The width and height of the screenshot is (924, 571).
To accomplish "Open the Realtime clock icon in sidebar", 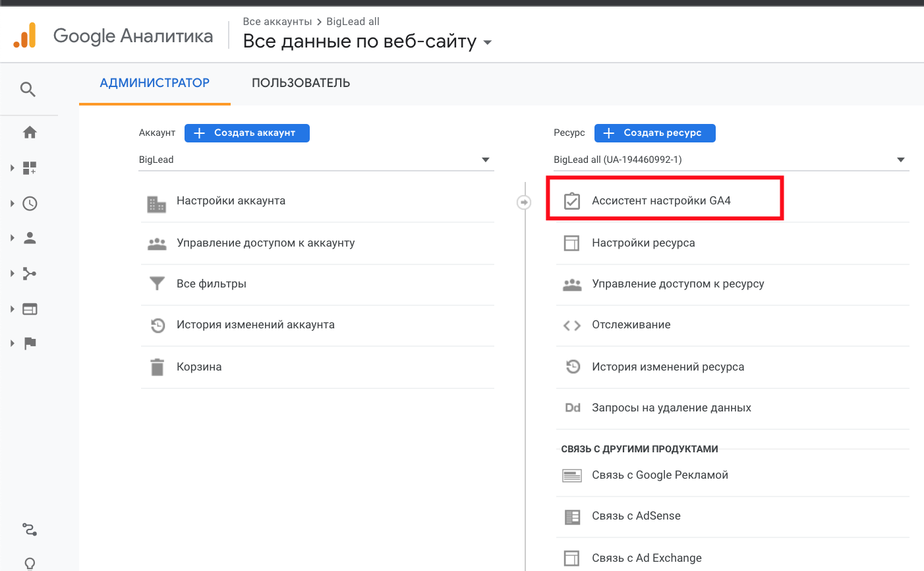I will (x=30, y=204).
